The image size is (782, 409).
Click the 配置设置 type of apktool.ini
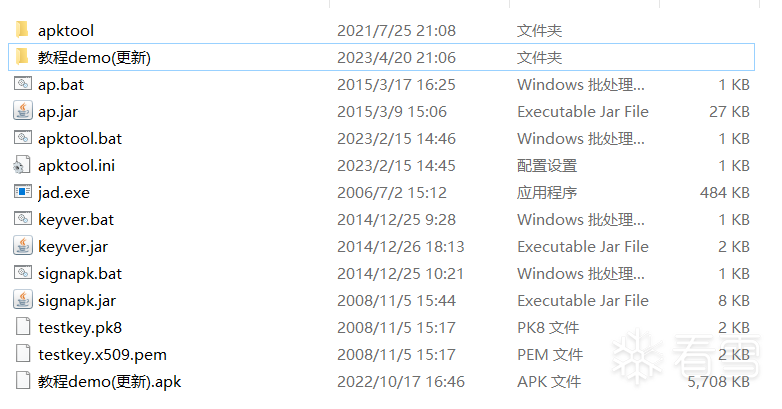(547, 166)
